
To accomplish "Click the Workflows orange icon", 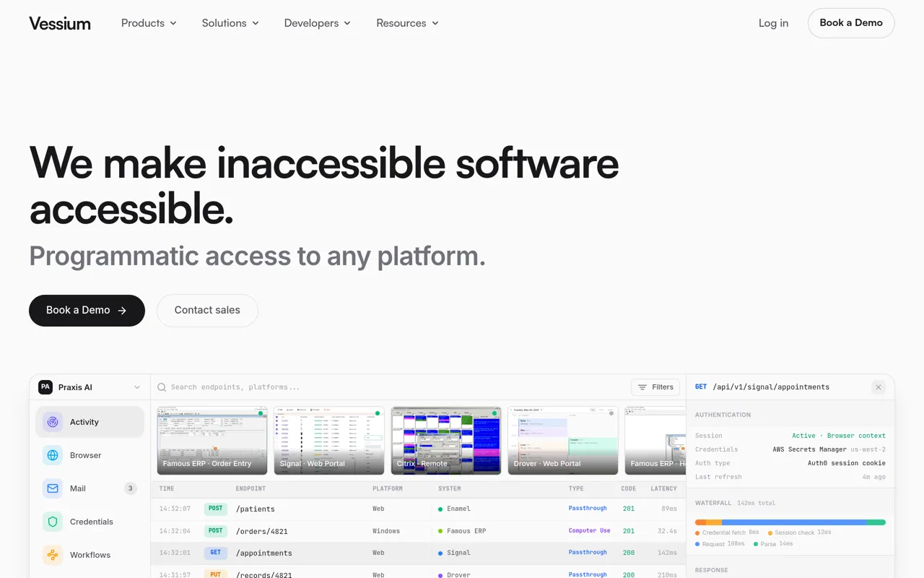I will (x=53, y=555).
